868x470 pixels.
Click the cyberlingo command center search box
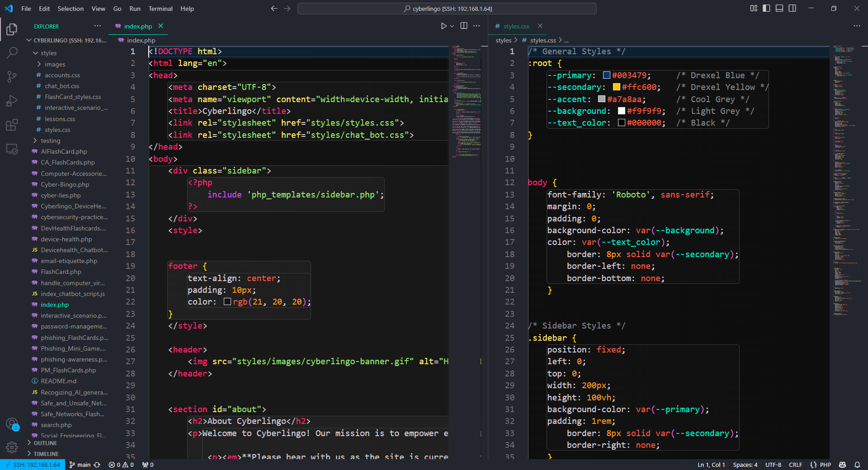(447, 9)
